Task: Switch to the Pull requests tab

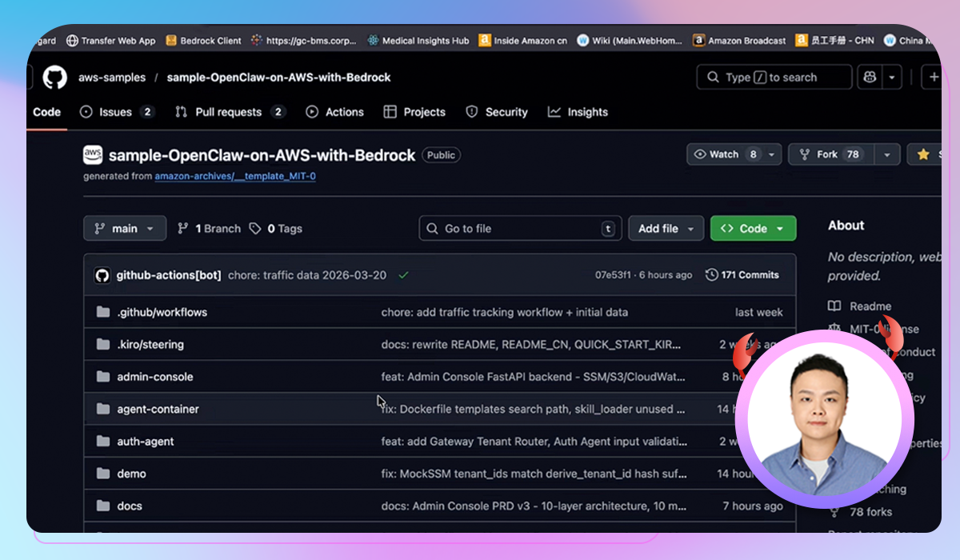Action: point(230,112)
